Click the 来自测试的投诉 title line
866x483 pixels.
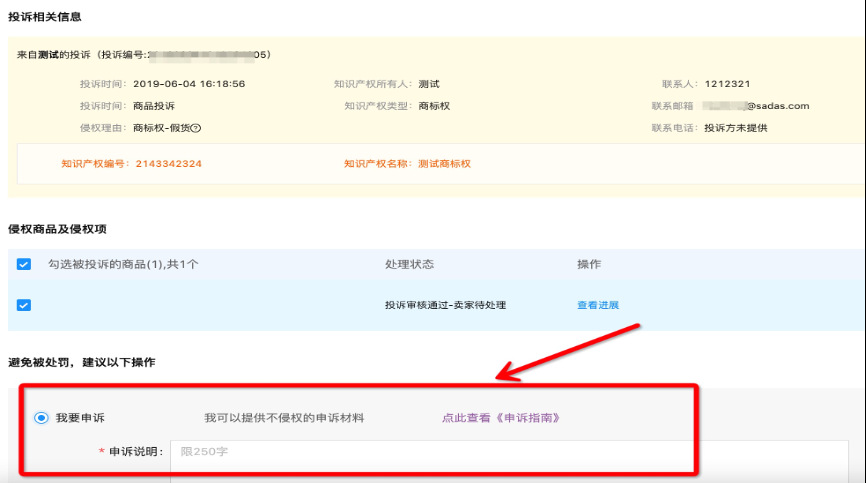click(143, 54)
